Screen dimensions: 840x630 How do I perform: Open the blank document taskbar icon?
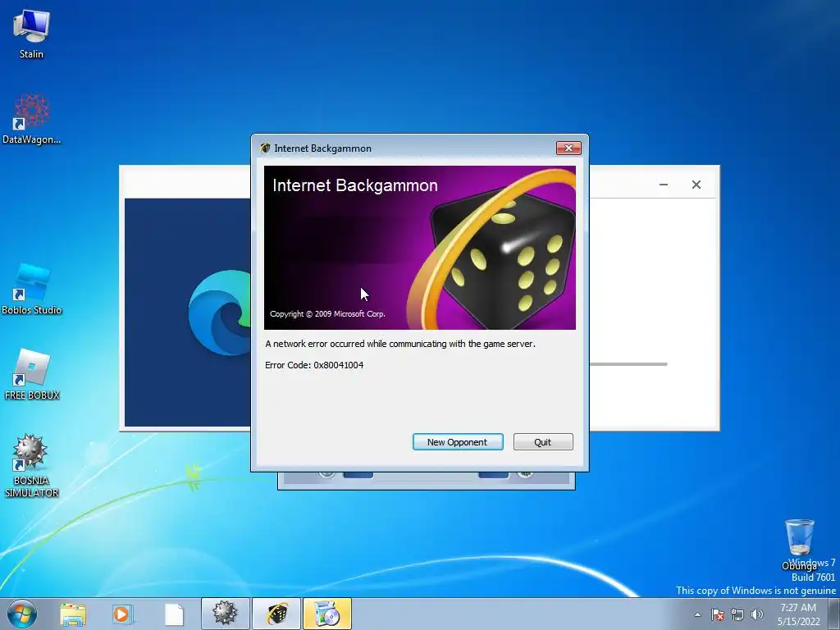tap(174, 614)
